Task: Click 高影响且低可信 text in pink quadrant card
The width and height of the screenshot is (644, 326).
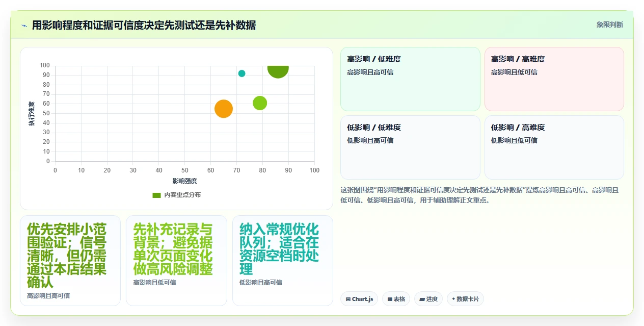Action: (514, 72)
